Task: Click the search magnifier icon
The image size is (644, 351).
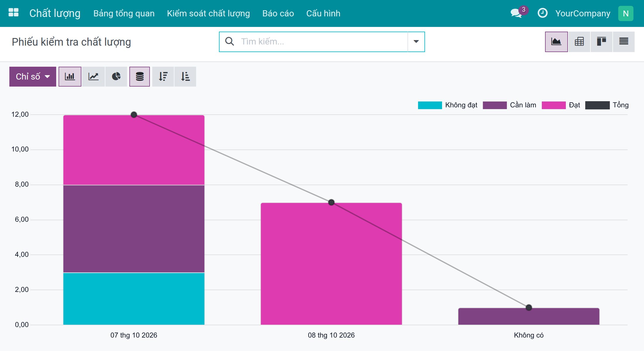Action: tap(229, 42)
